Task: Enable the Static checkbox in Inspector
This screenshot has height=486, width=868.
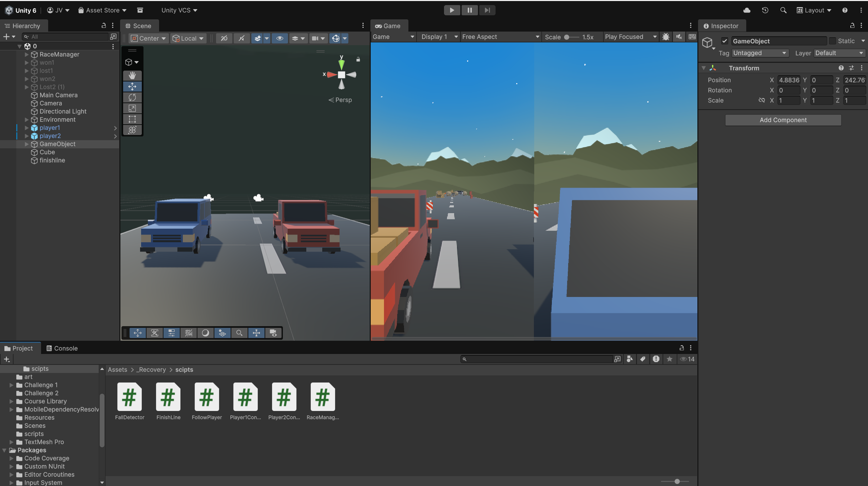Action: pyautogui.click(x=832, y=41)
